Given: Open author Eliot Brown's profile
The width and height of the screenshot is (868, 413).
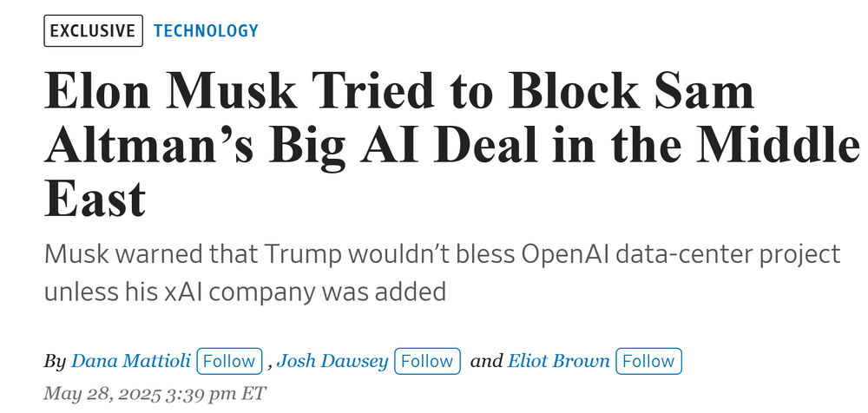Looking at the screenshot, I should coord(558,361).
